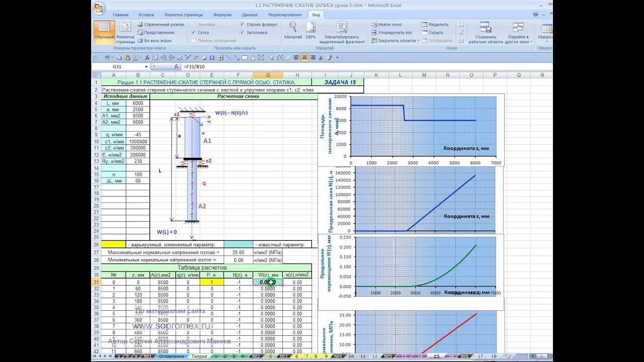This screenshot has height=362, width=644.
Task: Select yellow cell E31 in column P, н
Action: point(212,283)
